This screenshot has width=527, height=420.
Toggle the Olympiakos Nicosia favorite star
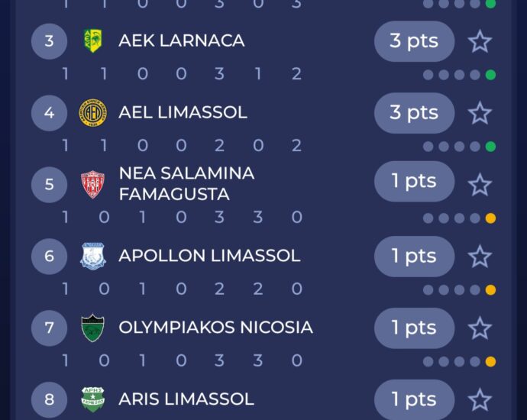point(480,328)
